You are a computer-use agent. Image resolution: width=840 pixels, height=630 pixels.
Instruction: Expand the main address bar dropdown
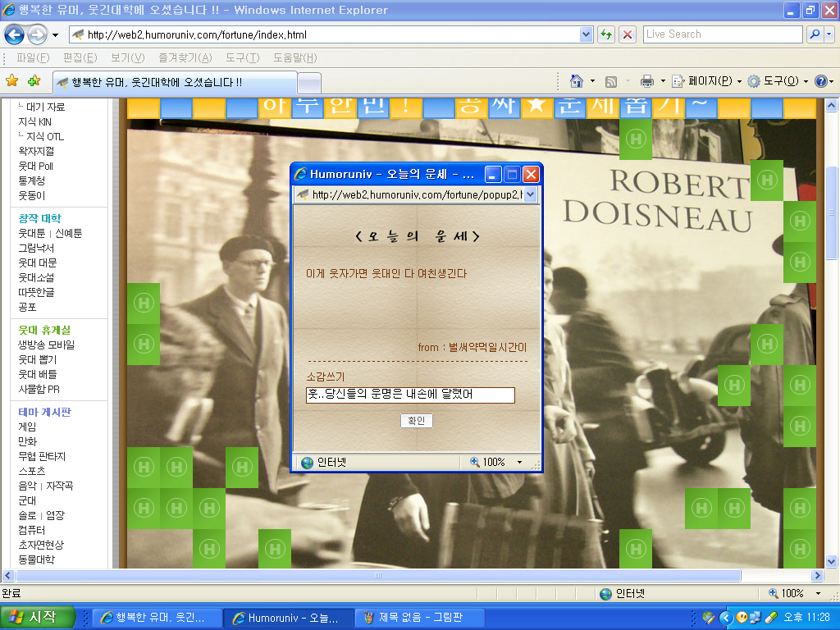coord(586,34)
